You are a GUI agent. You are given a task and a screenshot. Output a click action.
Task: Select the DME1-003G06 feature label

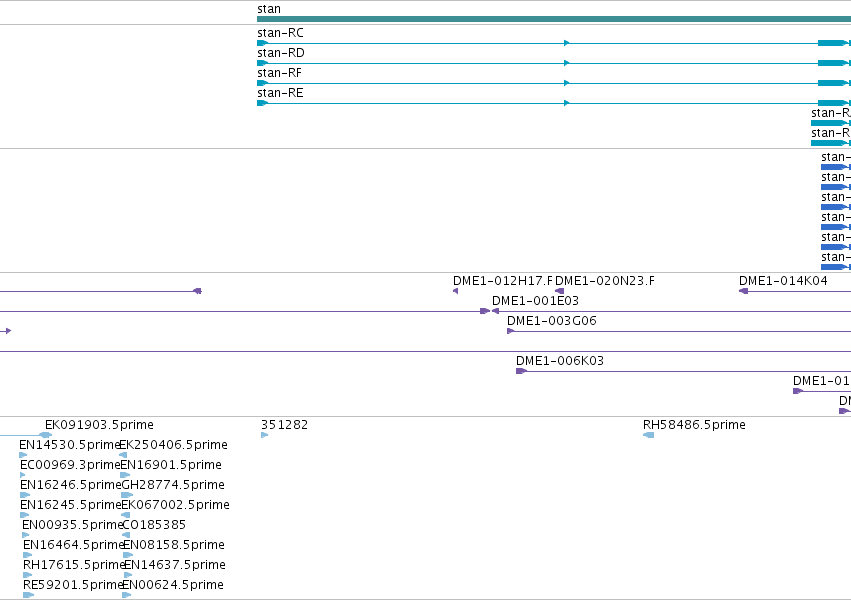click(x=551, y=321)
